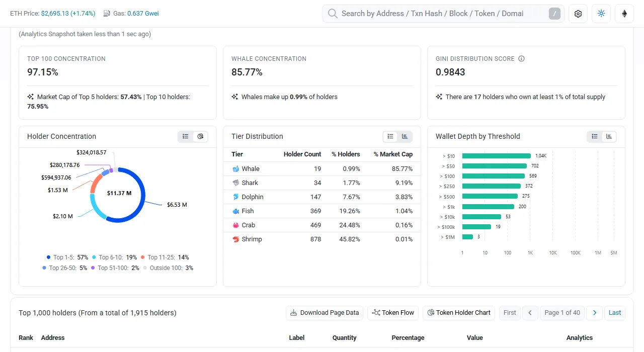Toggle the Top 11-25 legend swatch

click(143, 257)
